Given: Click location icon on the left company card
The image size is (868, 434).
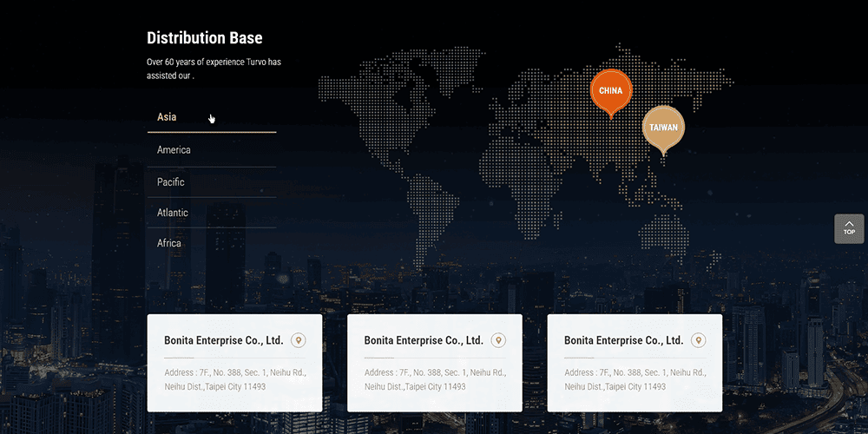Looking at the screenshot, I should [299, 340].
